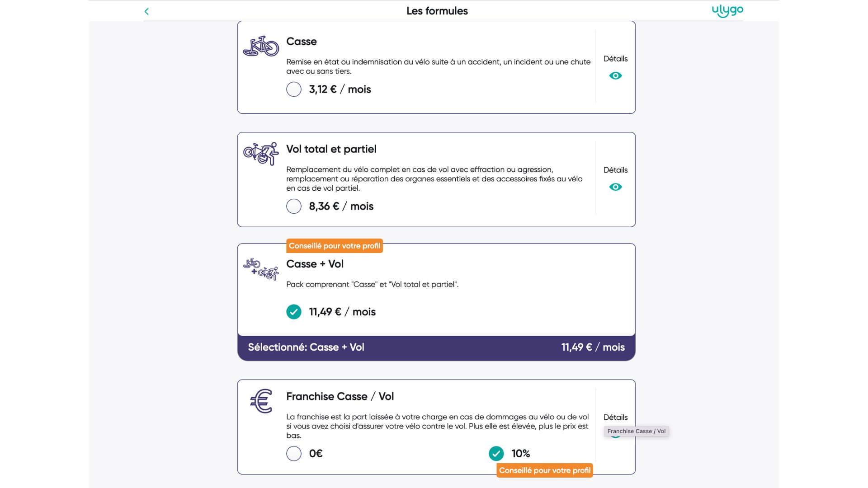Toggle the 11,49 € Casse + Vol checkmark
Image resolution: width=868 pixels, height=488 pixels.
click(294, 312)
